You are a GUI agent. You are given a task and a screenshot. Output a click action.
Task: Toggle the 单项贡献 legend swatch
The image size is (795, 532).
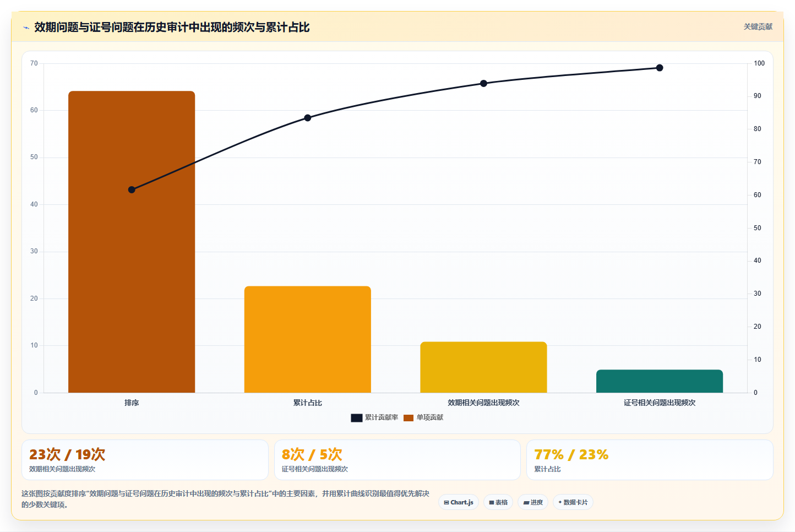408,417
